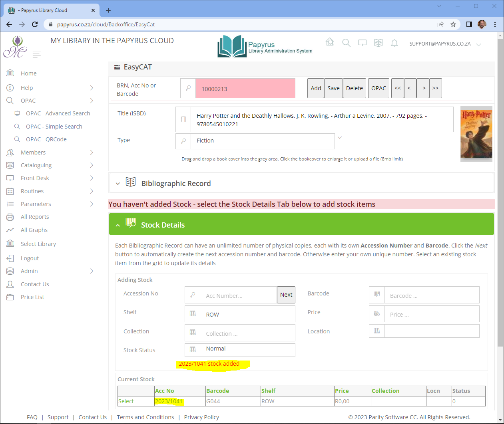Focus the Acc Number input field
Viewport: 504px width, 424px height.
(x=239, y=295)
